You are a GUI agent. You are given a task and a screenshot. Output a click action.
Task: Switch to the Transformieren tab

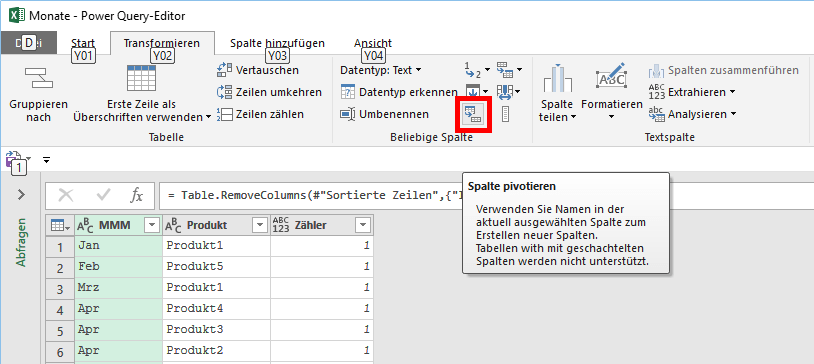tap(161, 43)
